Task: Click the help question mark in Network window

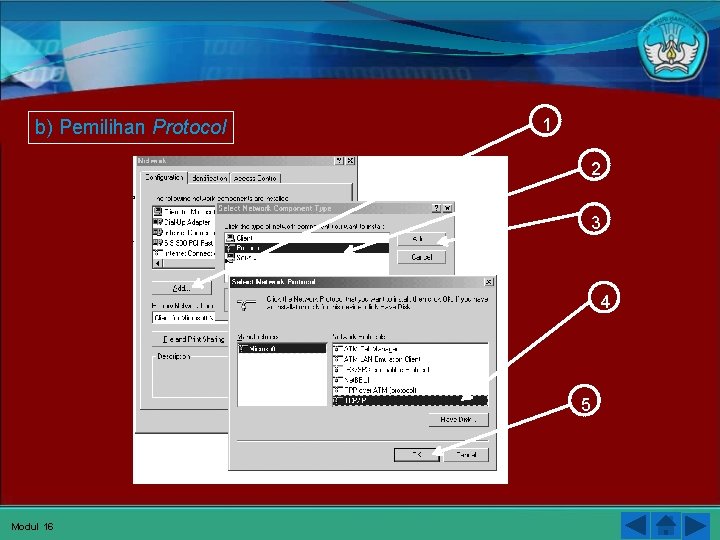Action: (339, 161)
